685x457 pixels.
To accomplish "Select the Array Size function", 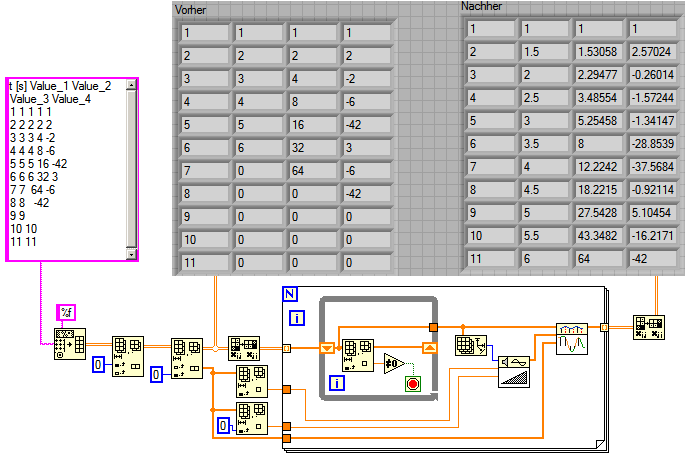I will pyautogui.click(x=471, y=345).
